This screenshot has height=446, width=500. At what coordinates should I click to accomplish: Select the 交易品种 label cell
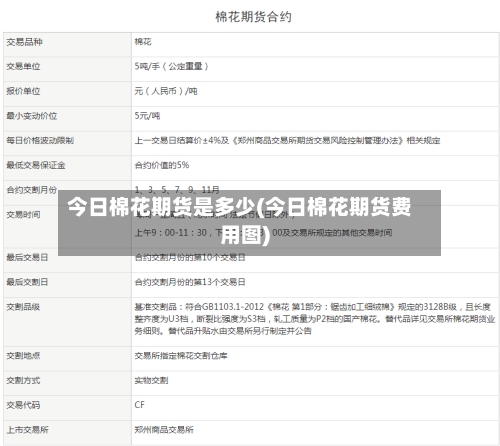(x=67, y=45)
